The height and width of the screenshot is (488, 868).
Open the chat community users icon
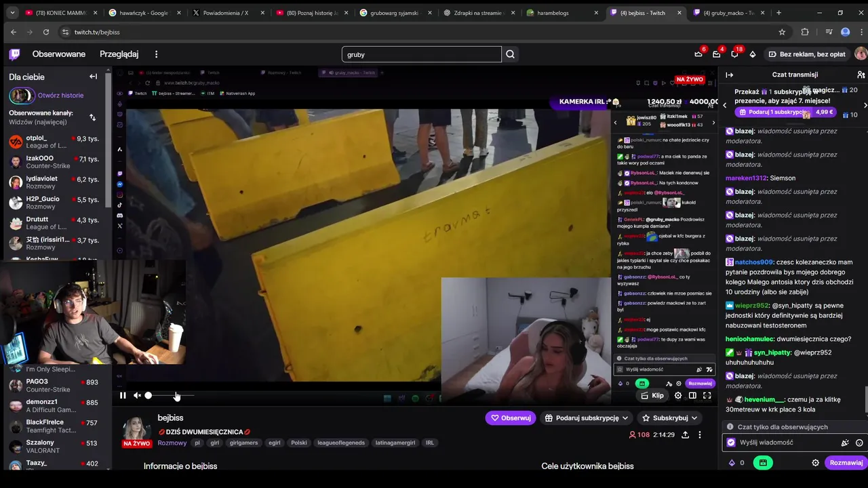point(861,75)
